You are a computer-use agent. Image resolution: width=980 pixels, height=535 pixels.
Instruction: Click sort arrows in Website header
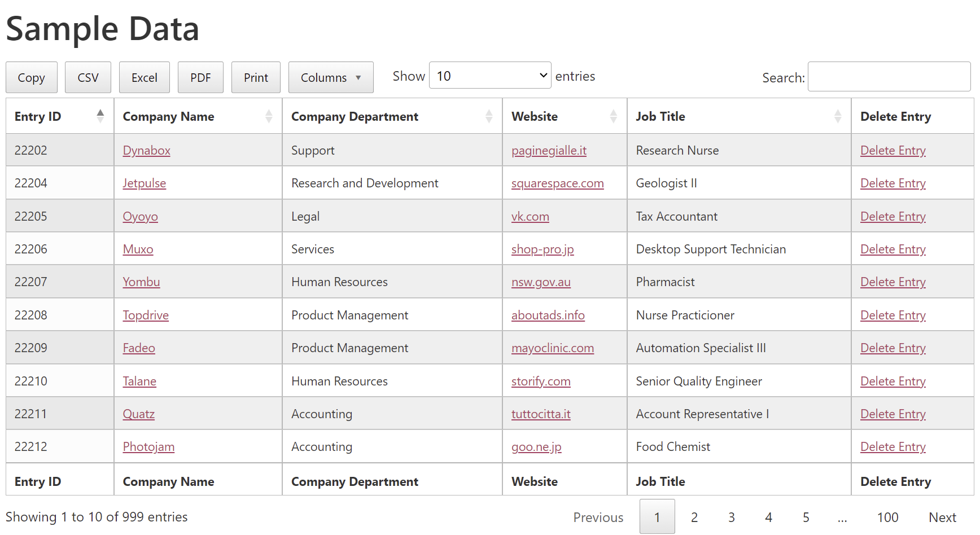point(613,116)
